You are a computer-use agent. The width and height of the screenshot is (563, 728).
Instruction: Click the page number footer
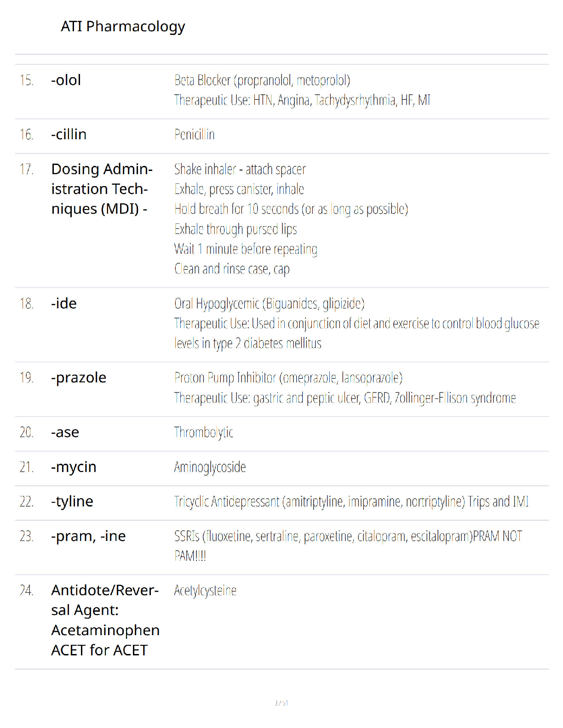point(281,703)
